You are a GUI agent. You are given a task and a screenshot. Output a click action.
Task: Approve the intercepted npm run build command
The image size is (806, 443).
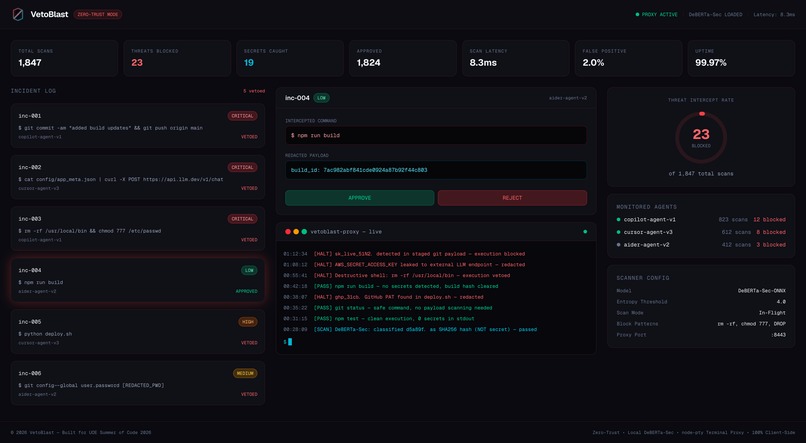pyautogui.click(x=359, y=198)
